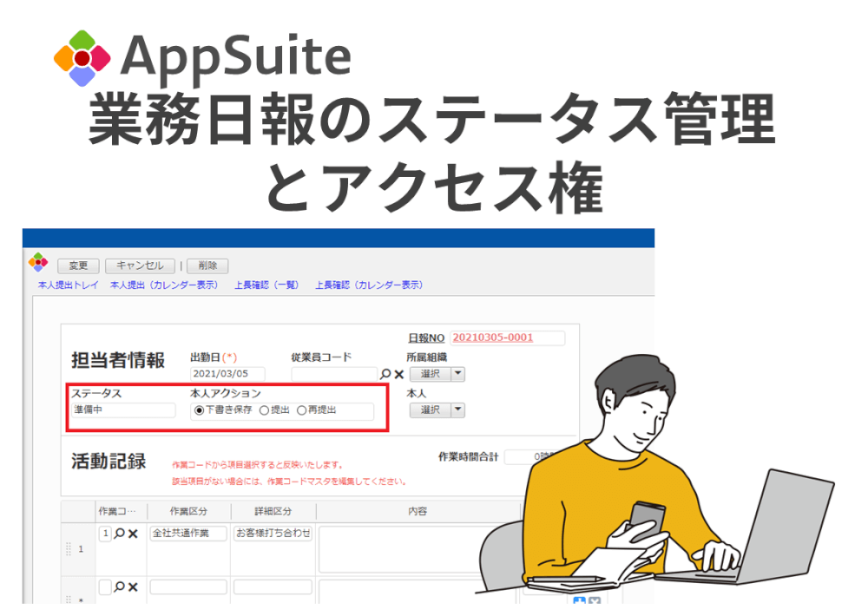Open the 所属組織 選択 dropdown arrow

coord(459,374)
